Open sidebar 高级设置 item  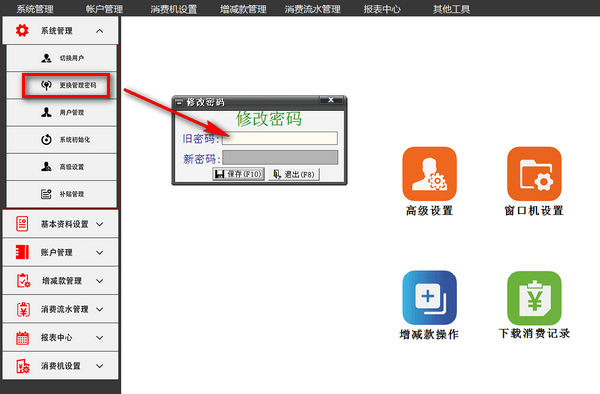click(x=61, y=167)
